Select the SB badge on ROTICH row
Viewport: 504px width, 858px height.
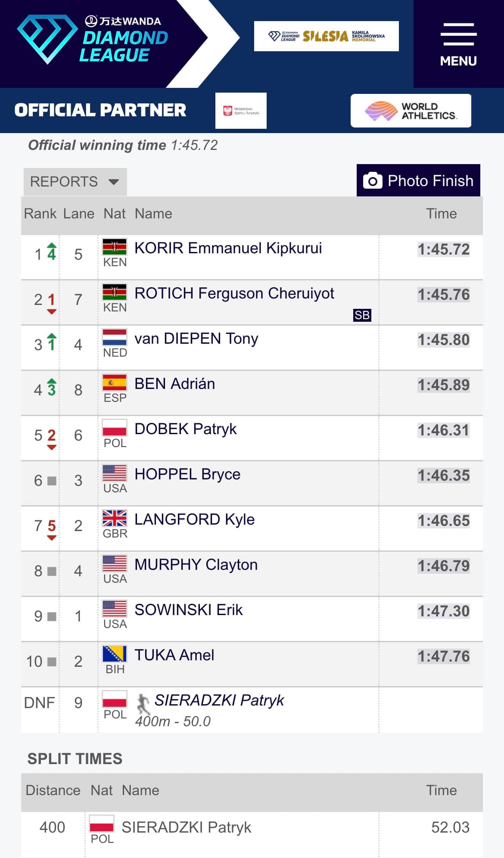pos(362,315)
